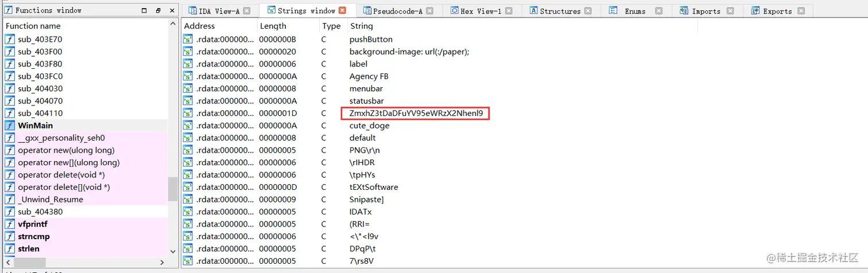The width and height of the screenshot is (868, 273).
Task: Click the function icon next to vfprintf
Action: point(9,224)
